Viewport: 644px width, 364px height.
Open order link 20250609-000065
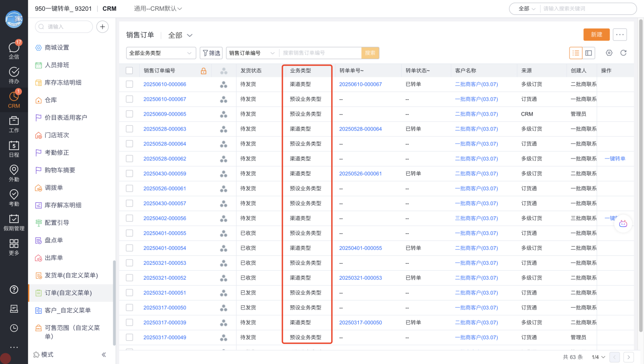coord(164,114)
